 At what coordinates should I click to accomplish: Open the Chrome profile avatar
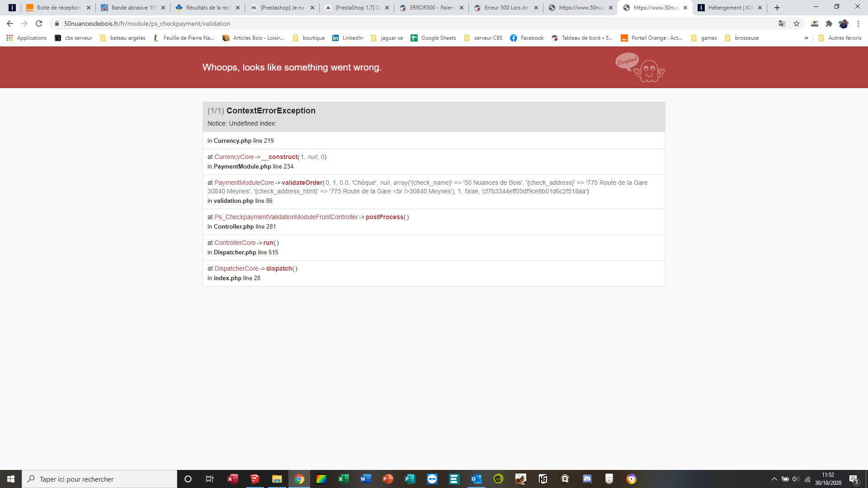(x=844, y=23)
